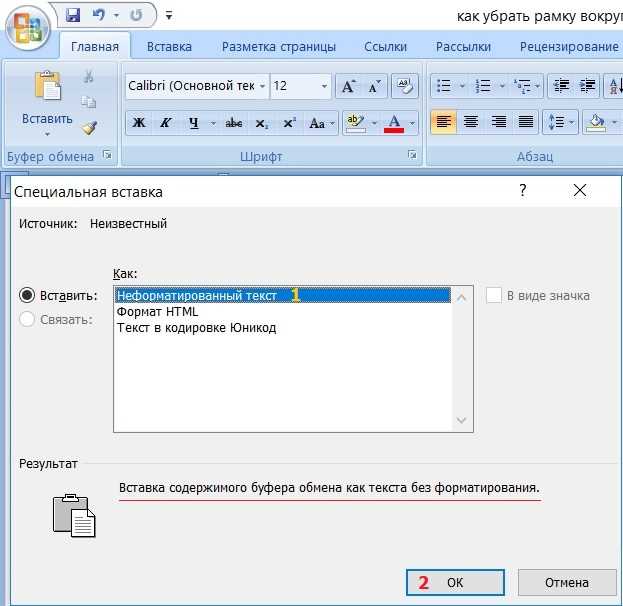Screen dimensions: 623x606
Task: Toggle bold with the Ж button
Action: tap(139, 123)
